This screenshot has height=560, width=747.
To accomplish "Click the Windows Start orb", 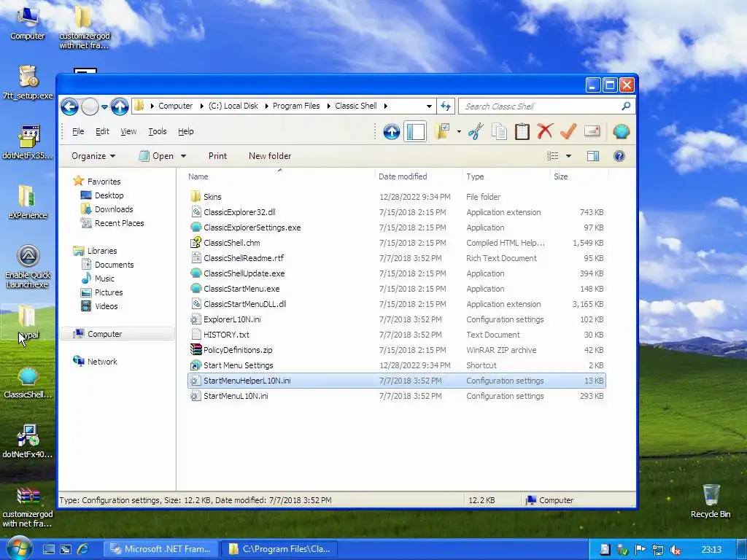I will (19, 548).
